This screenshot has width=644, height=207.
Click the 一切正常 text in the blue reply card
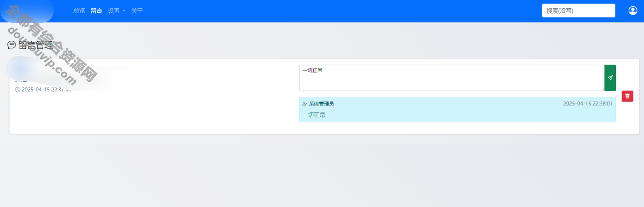314,115
